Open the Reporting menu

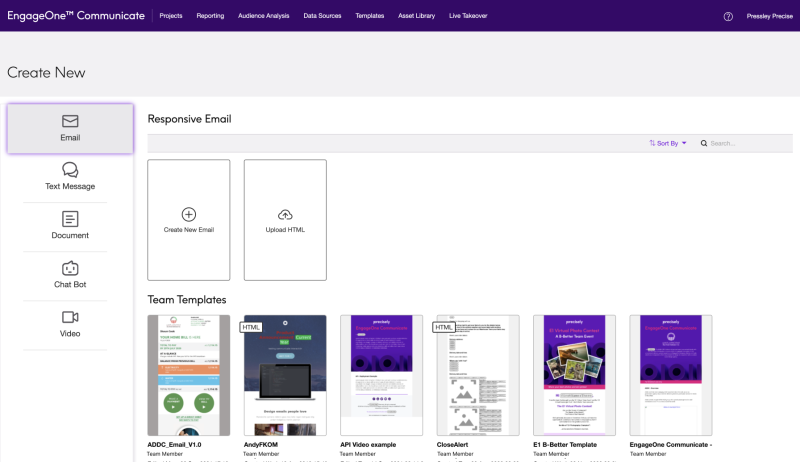click(210, 16)
